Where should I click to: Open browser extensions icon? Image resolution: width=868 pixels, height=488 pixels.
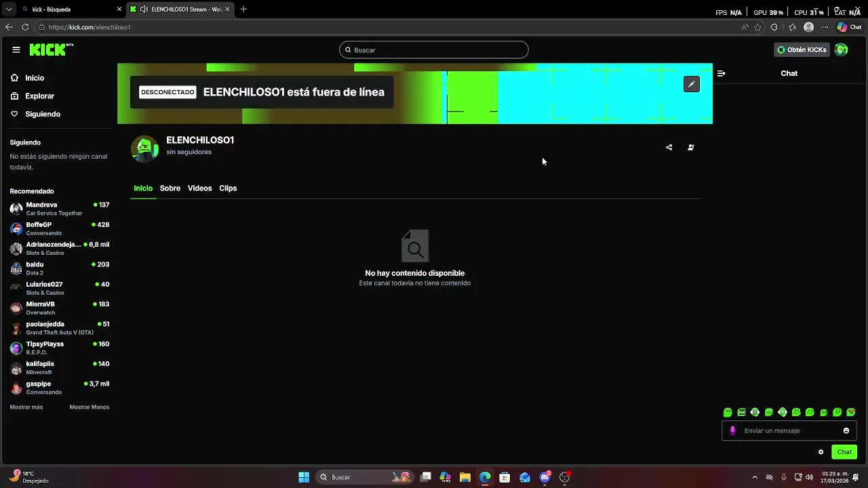[x=774, y=27]
